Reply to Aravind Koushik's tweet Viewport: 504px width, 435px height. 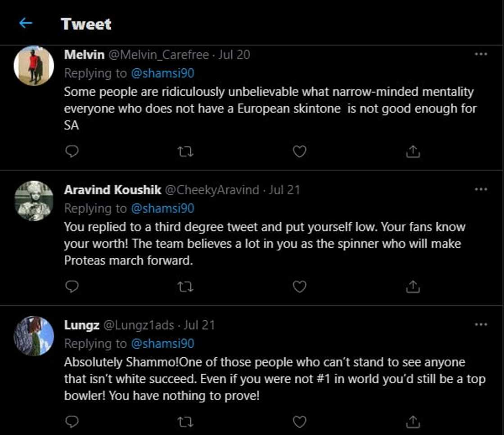(x=72, y=287)
